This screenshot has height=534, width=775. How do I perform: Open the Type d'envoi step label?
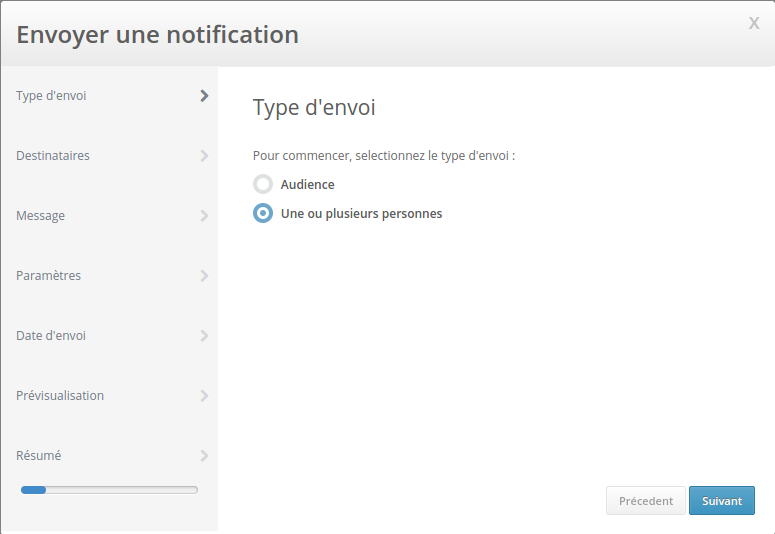point(51,96)
